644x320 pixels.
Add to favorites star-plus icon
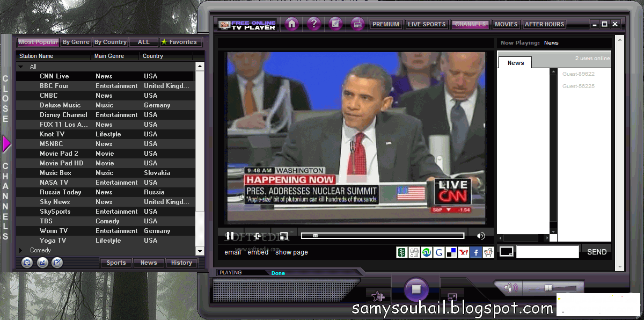click(378, 296)
